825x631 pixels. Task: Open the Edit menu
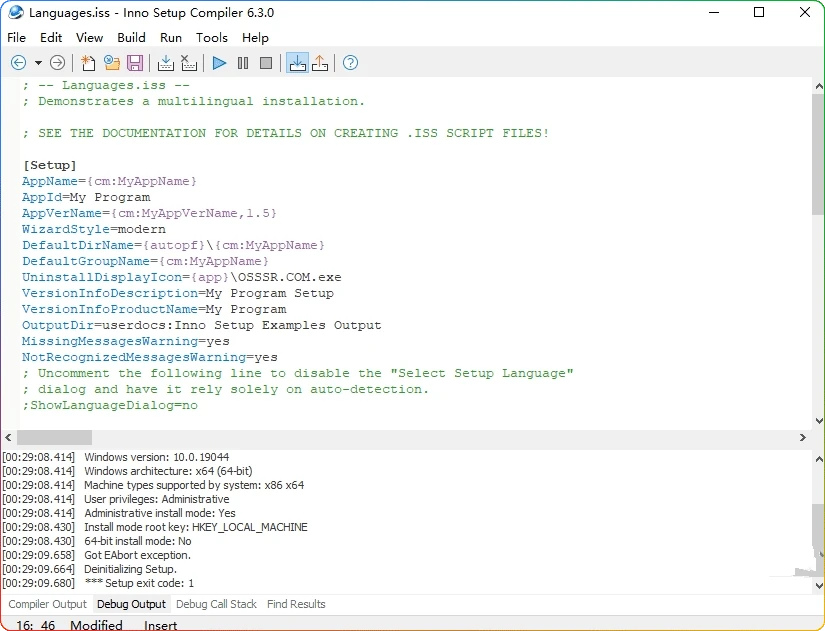coord(51,38)
